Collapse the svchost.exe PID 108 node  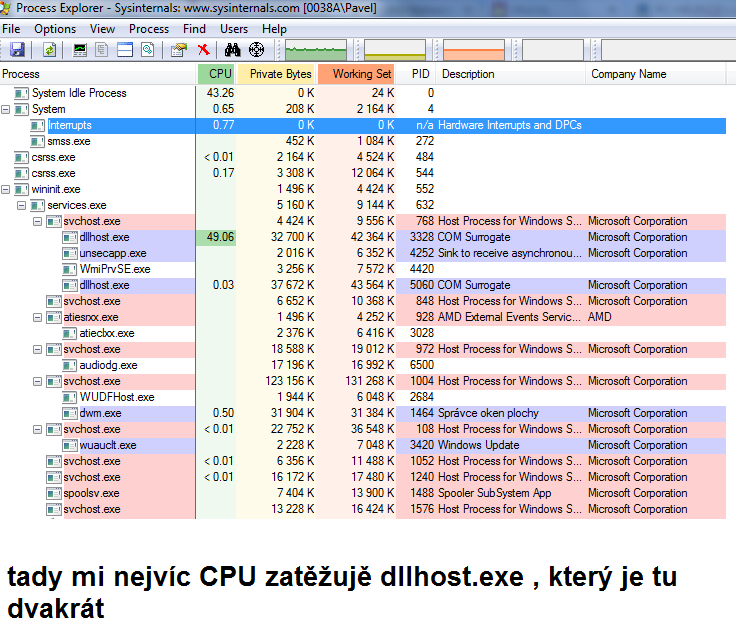(x=38, y=429)
